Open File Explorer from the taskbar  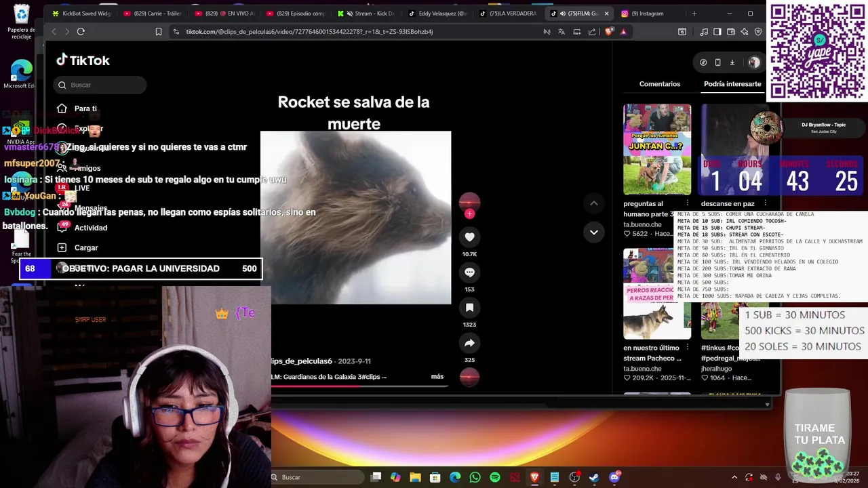tap(415, 477)
